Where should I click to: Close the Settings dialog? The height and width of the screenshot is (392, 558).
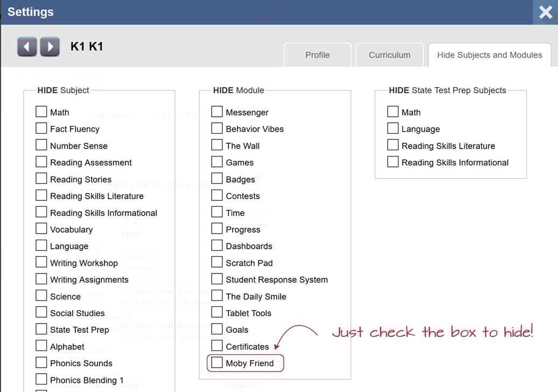(x=545, y=12)
